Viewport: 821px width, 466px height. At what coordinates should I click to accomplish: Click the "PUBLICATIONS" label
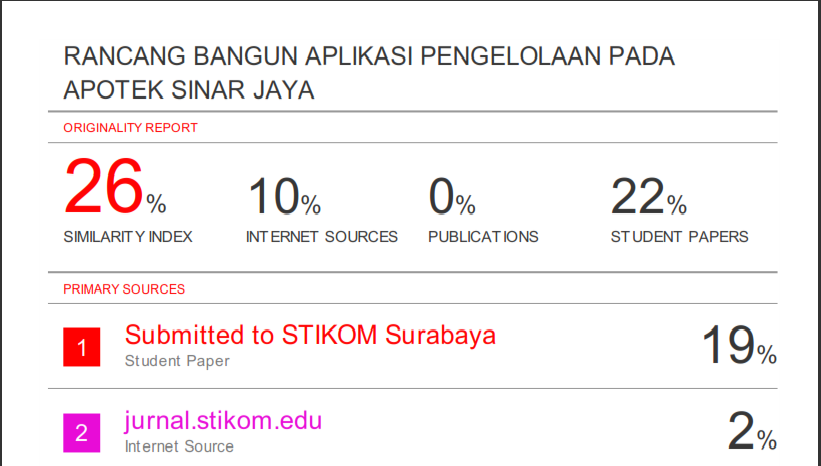point(483,237)
